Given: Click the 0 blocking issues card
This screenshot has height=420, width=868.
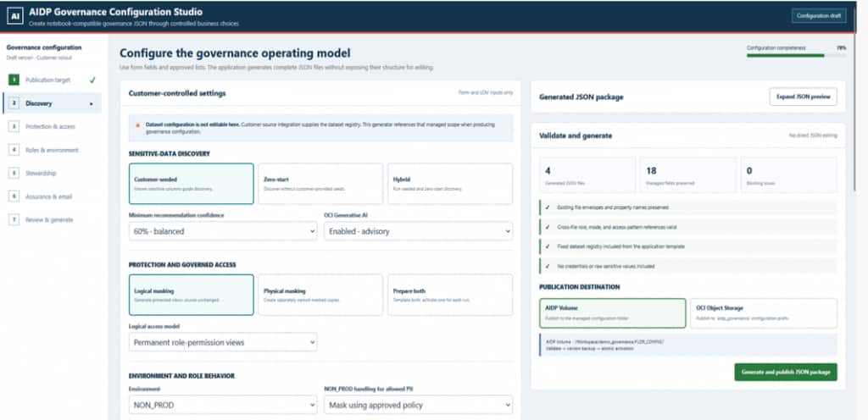Looking at the screenshot, I should pos(789,174).
